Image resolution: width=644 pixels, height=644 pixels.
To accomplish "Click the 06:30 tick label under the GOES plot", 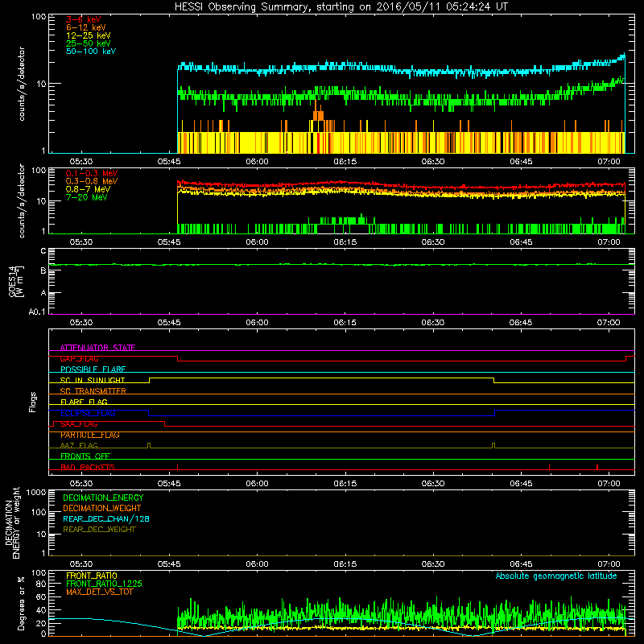I will (x=433, y=323).
